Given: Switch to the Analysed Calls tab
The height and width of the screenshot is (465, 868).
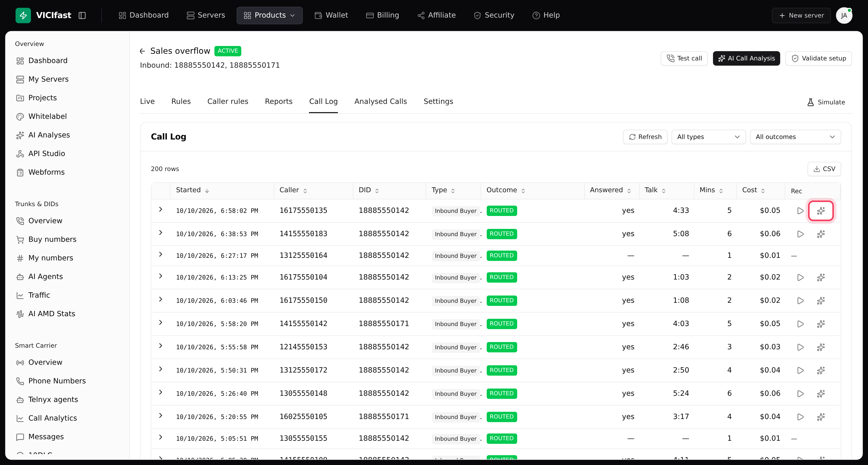Looking at the screenshot, I should click(x=381, y=102).
